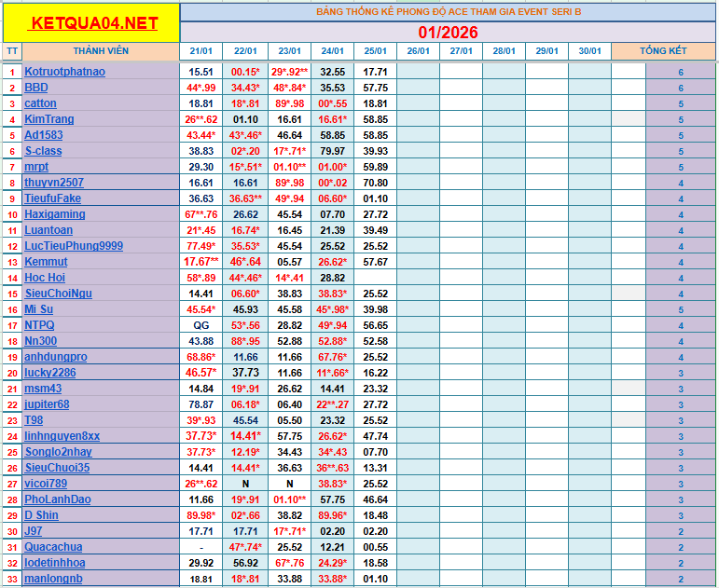The image size is (719, 588).
Task: Open member link Kotruotphatnao
Action: click(64, 72)
